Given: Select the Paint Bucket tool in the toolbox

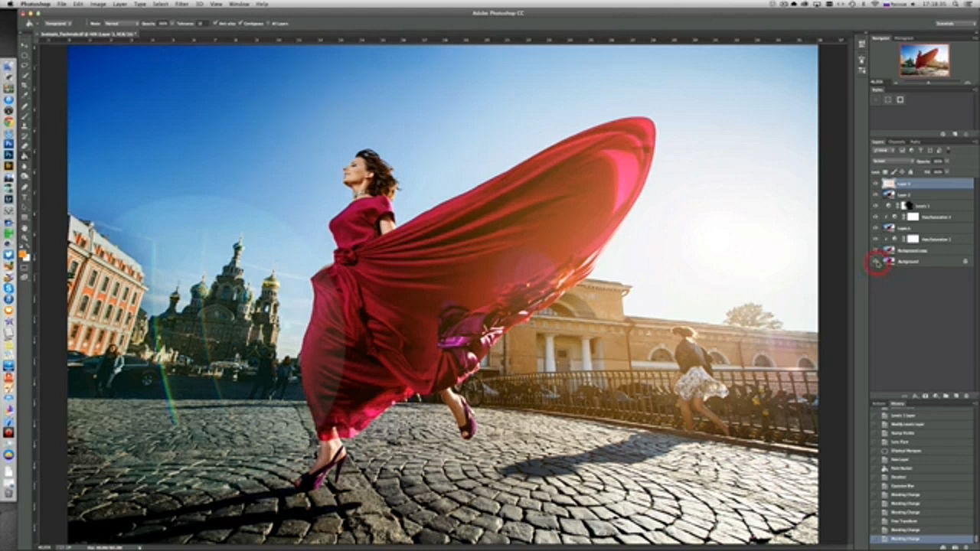Looking at the screenshot, I should click(x=25, y=155).
